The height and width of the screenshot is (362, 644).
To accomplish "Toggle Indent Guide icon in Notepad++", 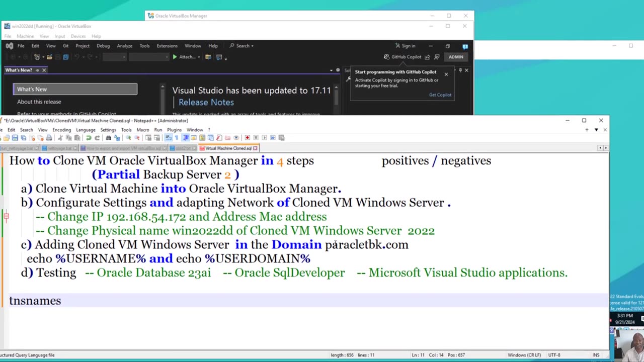I will pyautogui.click(x=187, y=138).
